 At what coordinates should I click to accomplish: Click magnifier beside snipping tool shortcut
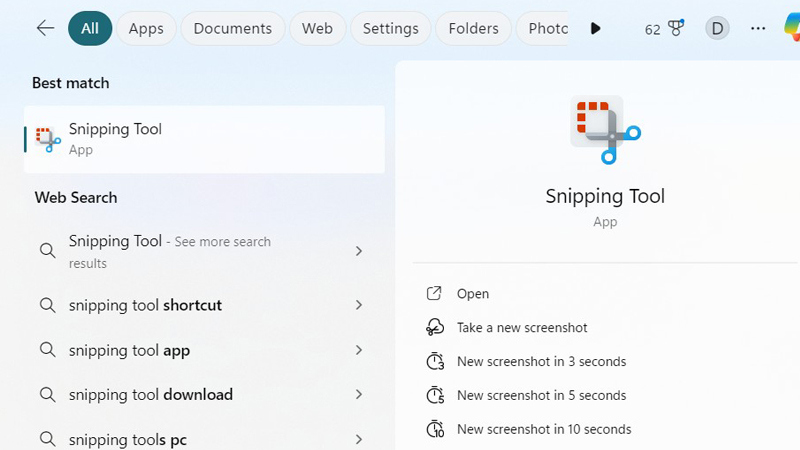[47, 305]
